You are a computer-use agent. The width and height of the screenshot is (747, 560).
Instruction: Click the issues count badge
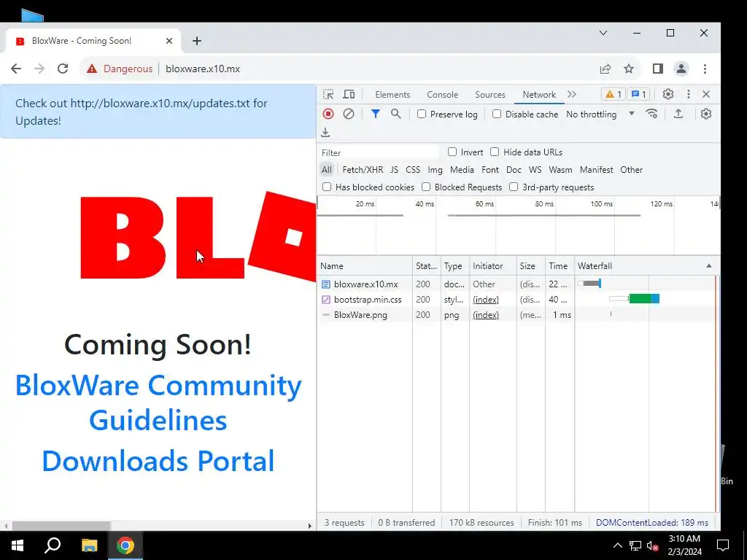point(639,94)
